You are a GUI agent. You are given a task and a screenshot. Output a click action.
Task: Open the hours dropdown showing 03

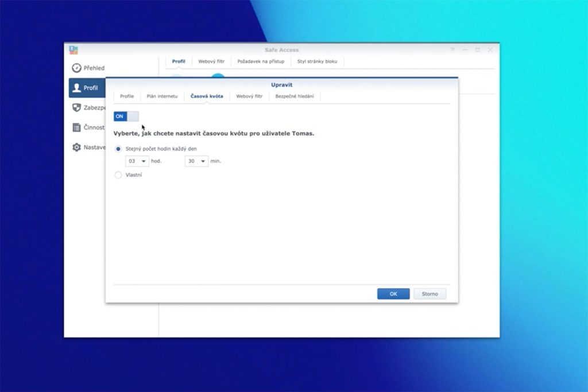(137, 161)
